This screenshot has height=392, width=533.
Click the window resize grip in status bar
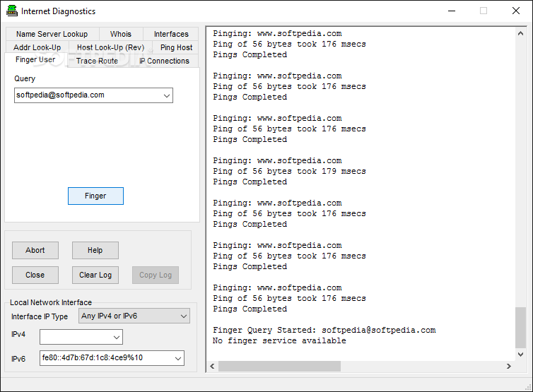click(528, 387)
